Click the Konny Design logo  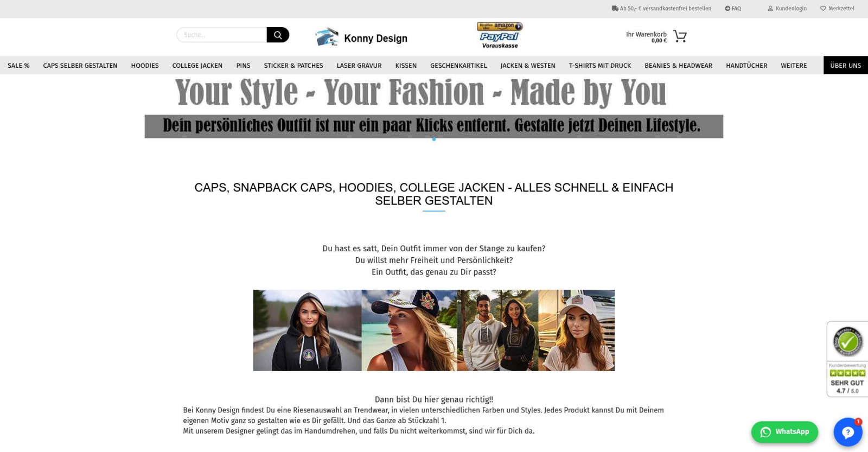[361, 37]
